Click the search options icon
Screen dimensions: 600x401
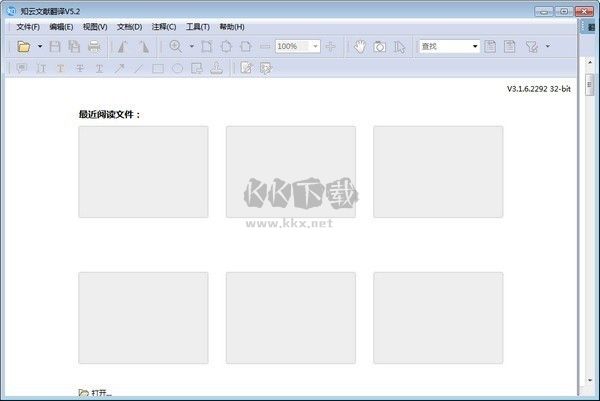pyautogui.click(x=532, y=47)
